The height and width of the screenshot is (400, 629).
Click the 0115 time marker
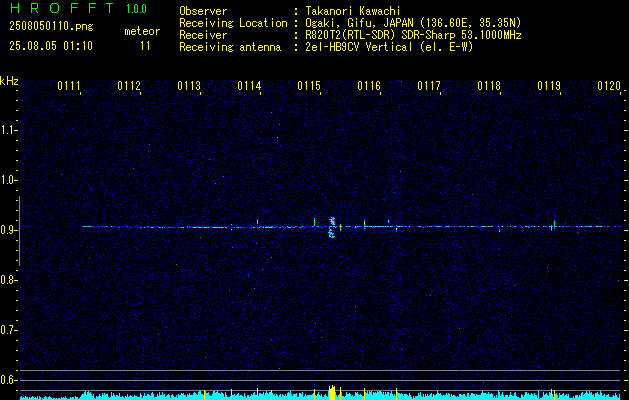tap(308, 86)
